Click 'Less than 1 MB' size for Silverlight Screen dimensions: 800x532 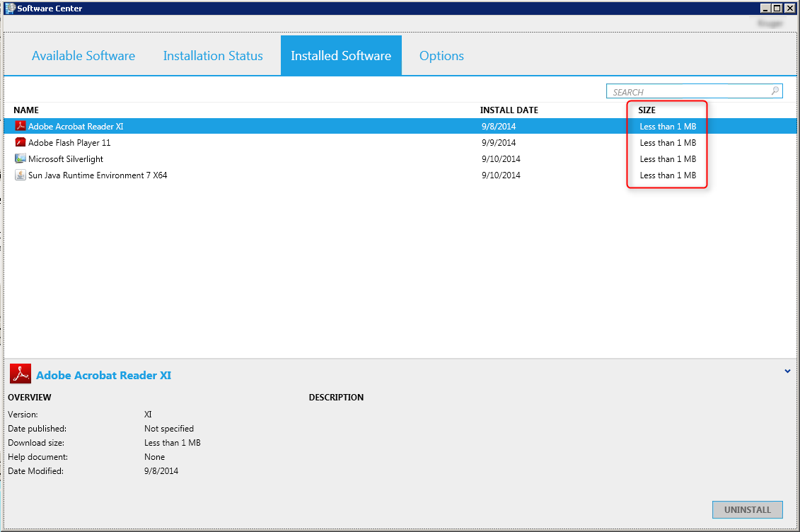668,159
